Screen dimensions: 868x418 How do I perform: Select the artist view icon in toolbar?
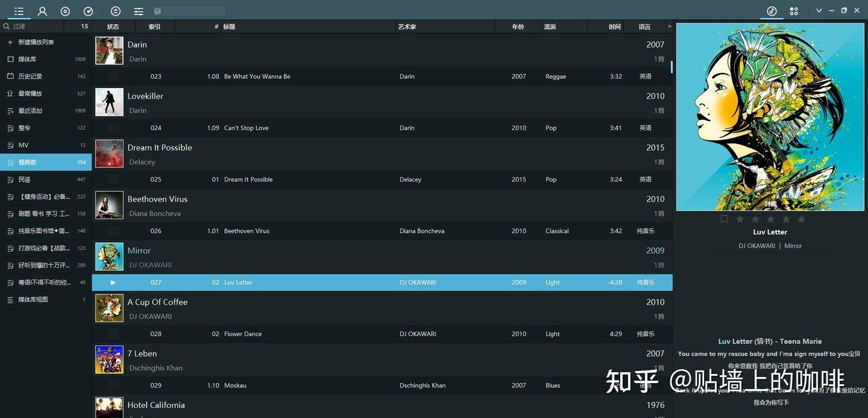pyautogui.click(x=42, y=10)
